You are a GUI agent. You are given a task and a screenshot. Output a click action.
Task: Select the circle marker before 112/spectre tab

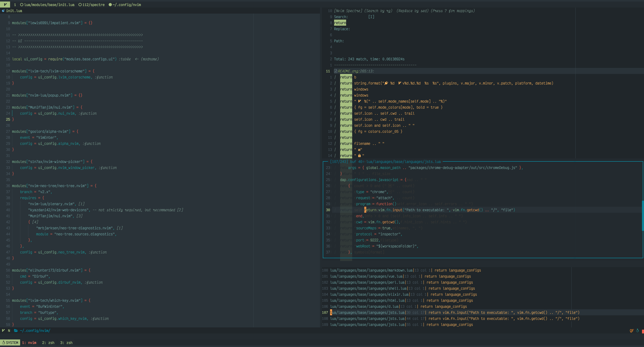80,5
